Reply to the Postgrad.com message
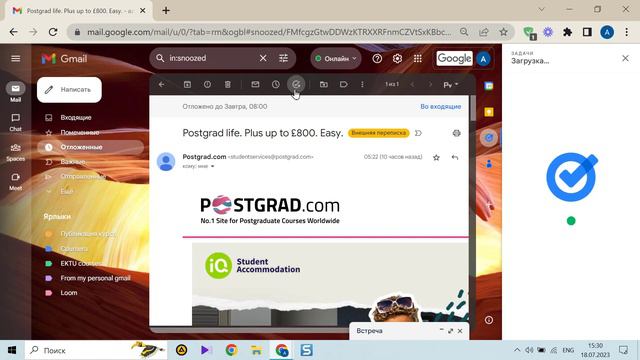Screen dimensions: 640x360 click(x=455, y=158)
